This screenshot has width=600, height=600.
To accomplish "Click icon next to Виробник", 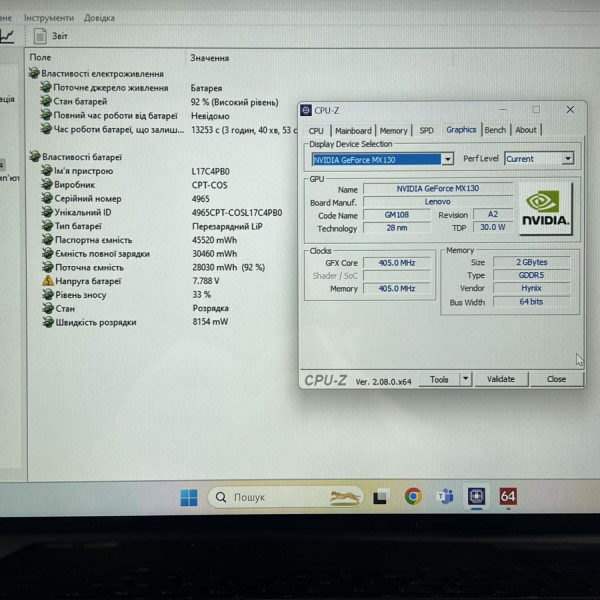I will 47,184.
